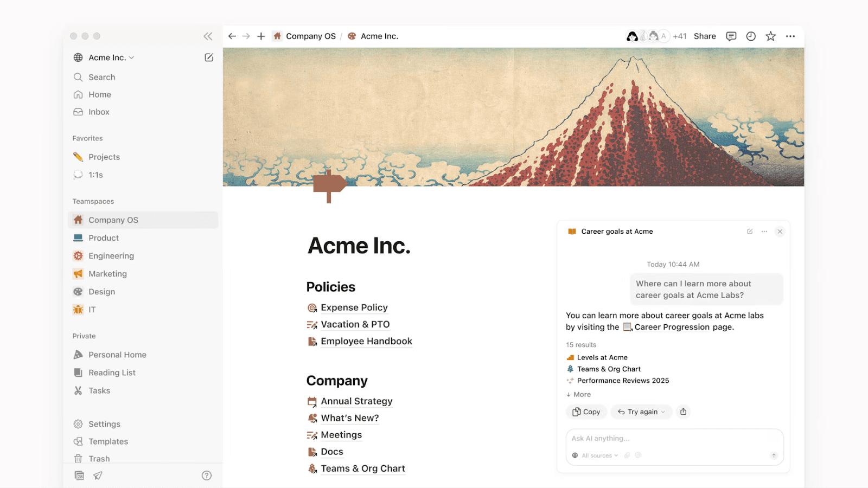868x488 pixels.
Task: Go to Home in the sidebar
Action: pyautogui.click(x=143, y=94)
